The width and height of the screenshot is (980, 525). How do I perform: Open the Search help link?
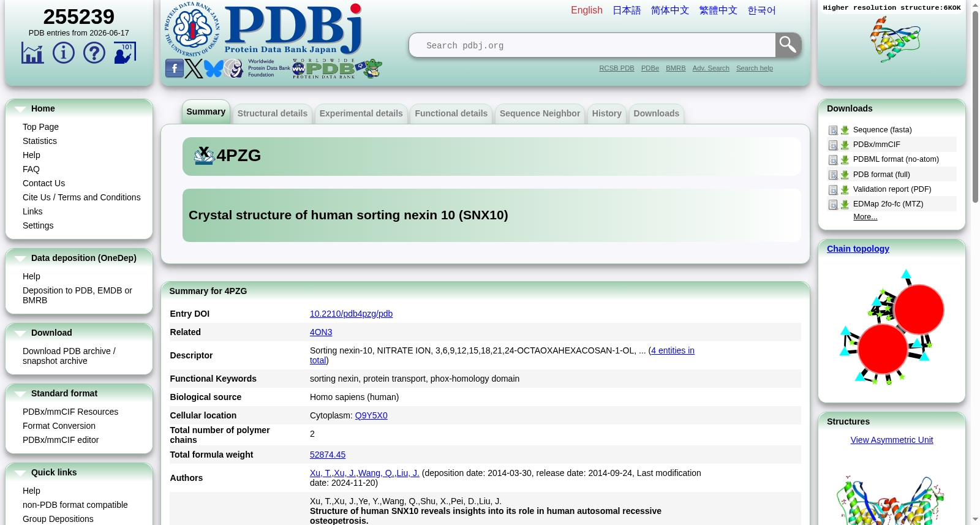tap(755, 68)
